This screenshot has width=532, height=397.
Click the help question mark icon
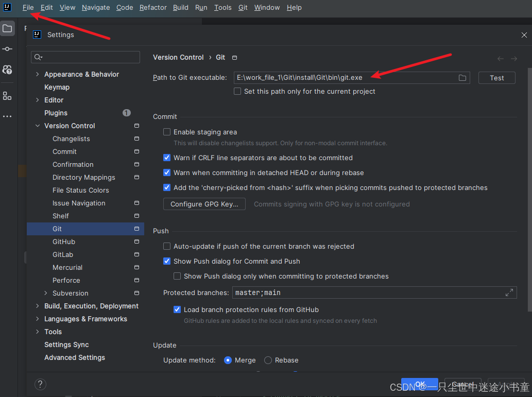coord(40,384)
